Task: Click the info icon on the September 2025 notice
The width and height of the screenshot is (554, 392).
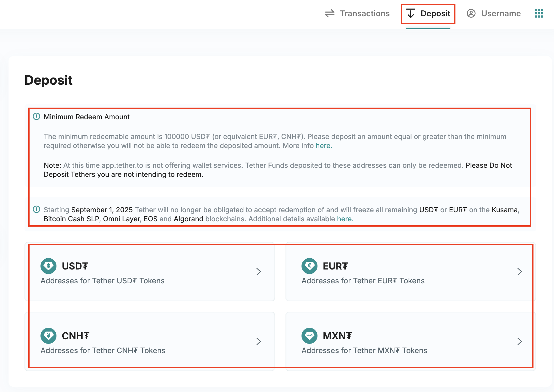Action: 36,210
